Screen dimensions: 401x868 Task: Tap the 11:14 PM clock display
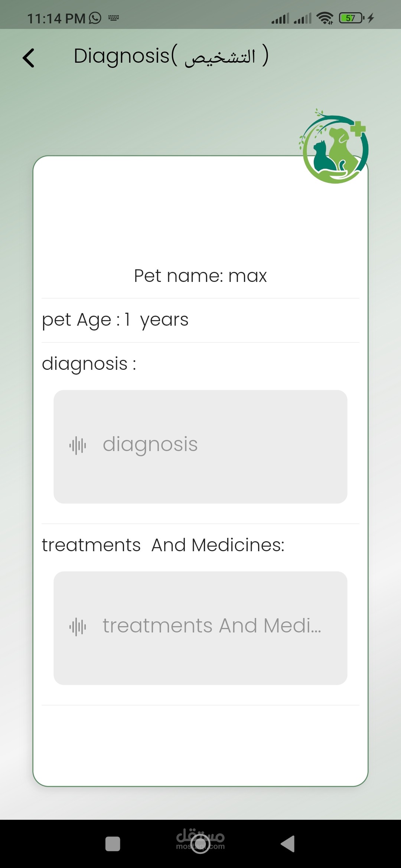[x=56, y=18]
